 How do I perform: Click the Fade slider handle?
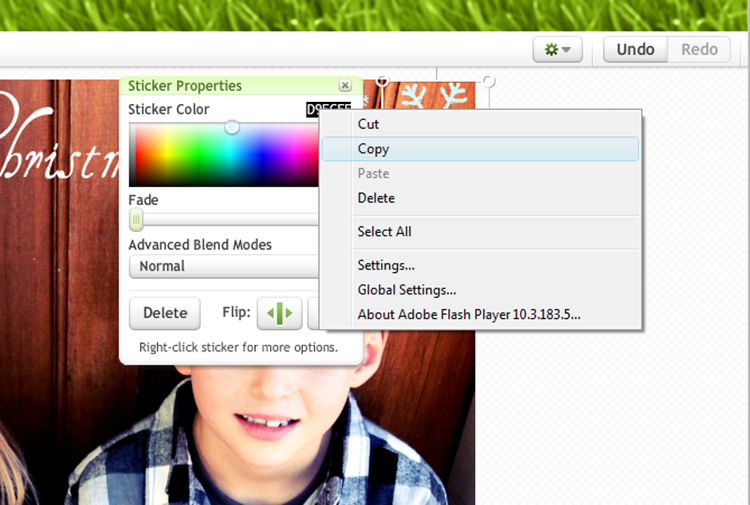136,220
